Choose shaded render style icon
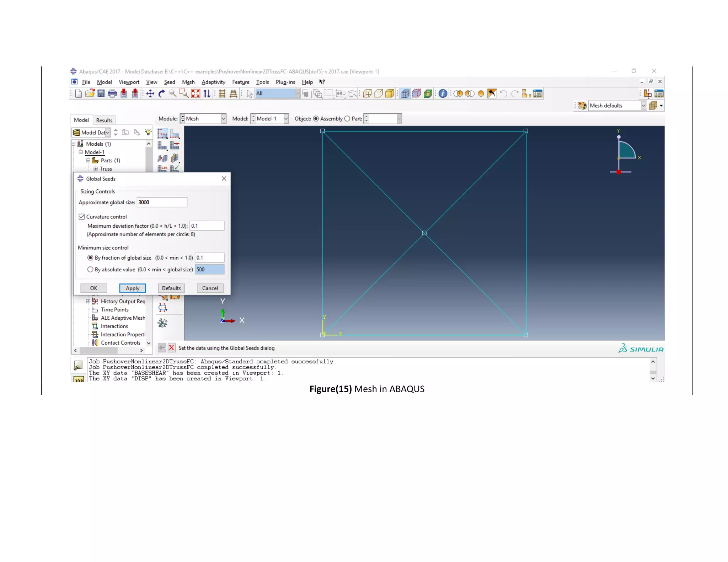This screenshot has width=728, height=562. 390,94
